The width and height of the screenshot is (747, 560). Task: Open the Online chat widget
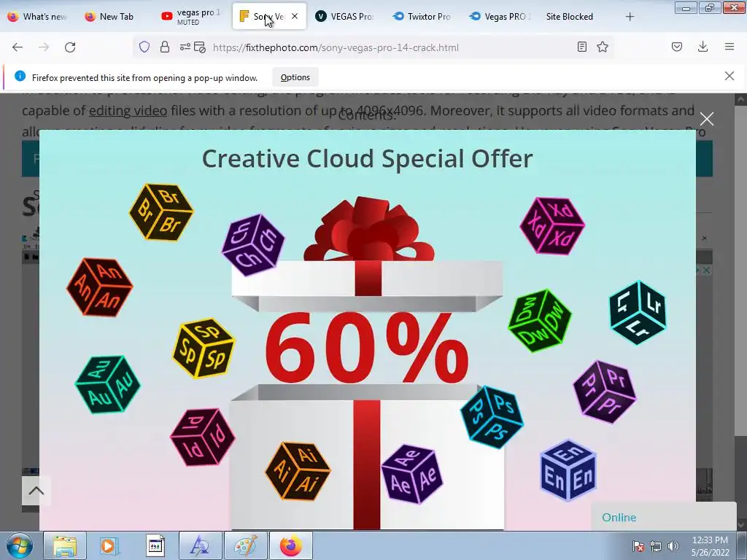(x=664, y=516)
